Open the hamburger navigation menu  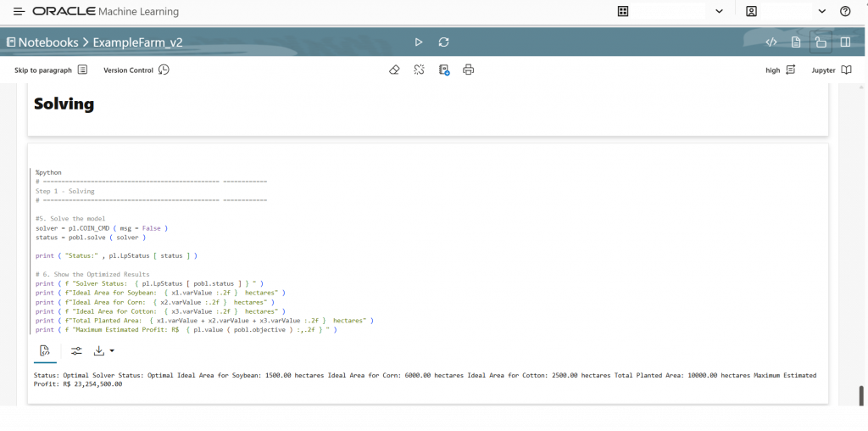19,11
